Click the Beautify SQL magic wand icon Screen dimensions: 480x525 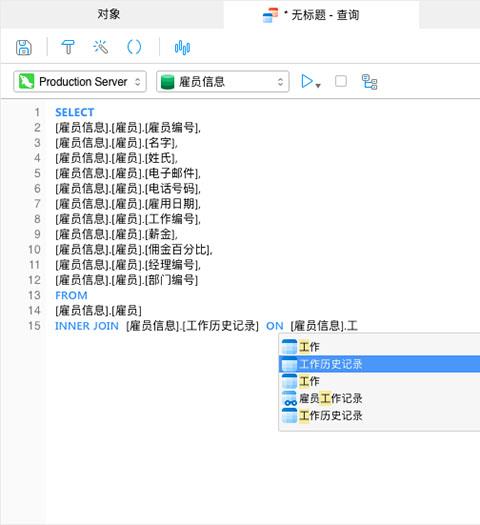tap(100, 47)
